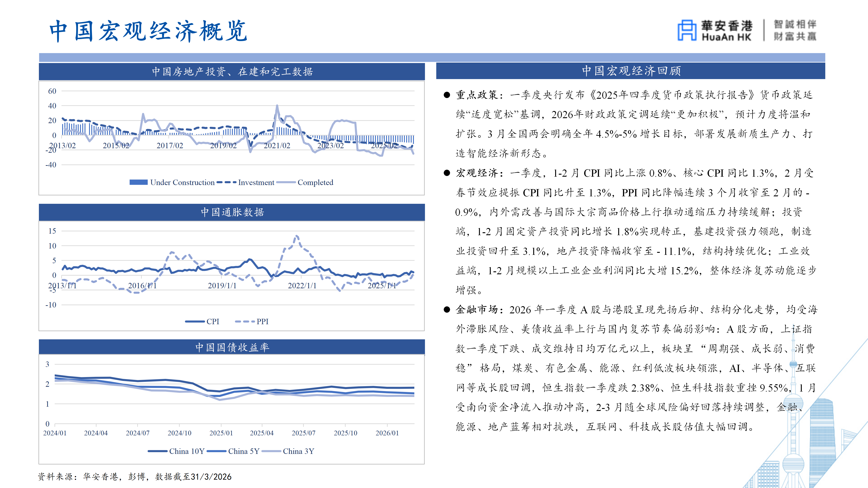868x488 pixels.
Task: Click the 重点政策 bullet heading
Action: [x=477, y=95]
